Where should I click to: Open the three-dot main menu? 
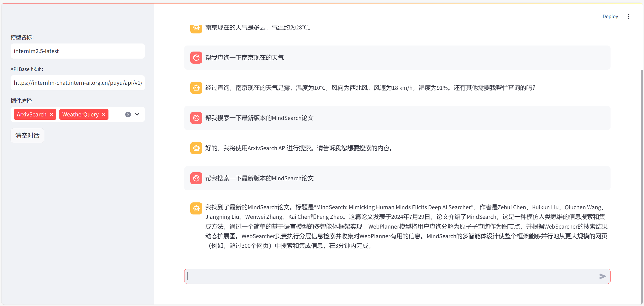pos(628,16)
